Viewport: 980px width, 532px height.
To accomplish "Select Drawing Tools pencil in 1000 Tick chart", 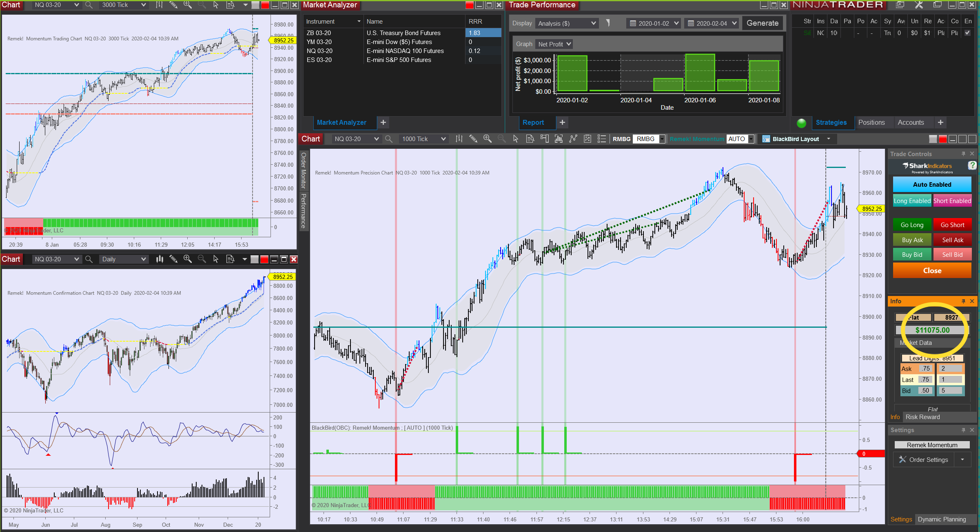I will pos(473,139).
